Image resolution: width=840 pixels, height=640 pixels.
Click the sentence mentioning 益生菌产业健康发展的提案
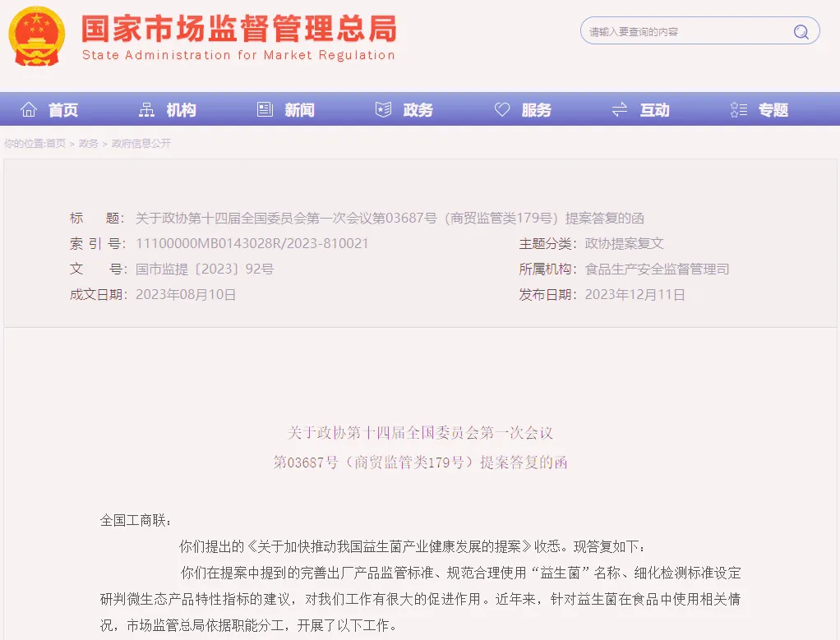pyautogui.click(x=413, y=546)
